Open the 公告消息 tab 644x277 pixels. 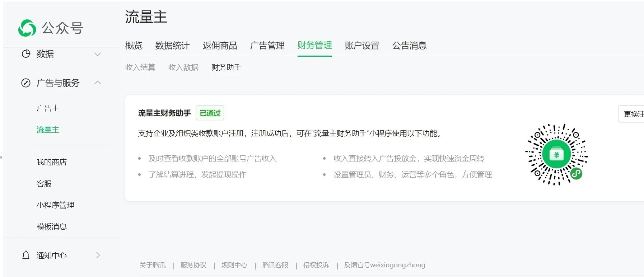click(409, 46)
